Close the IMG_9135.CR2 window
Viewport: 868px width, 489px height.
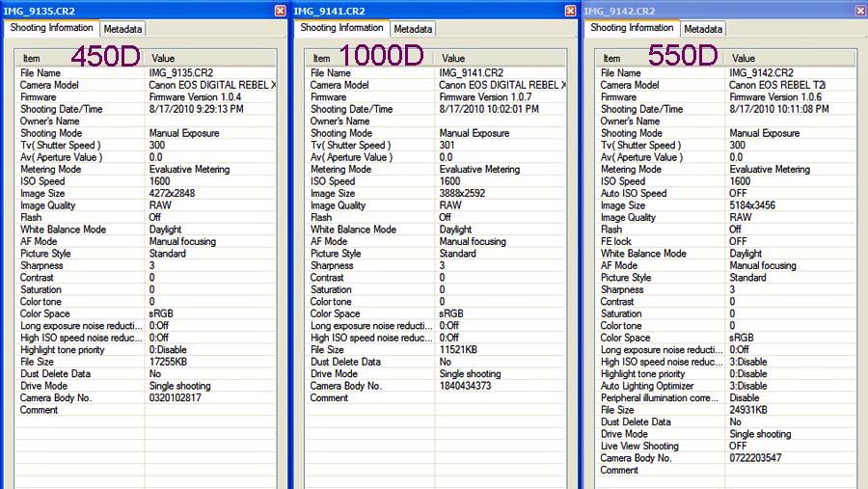tap(280, 11)
